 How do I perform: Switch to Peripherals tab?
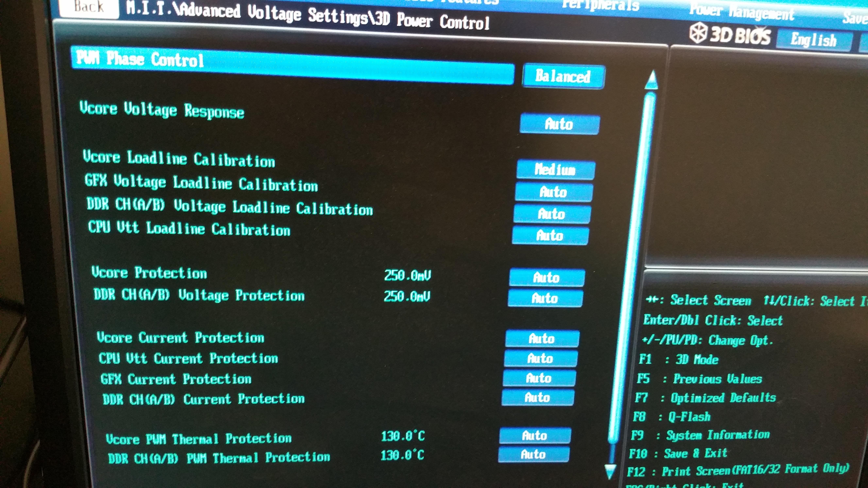tap(600, 5)
